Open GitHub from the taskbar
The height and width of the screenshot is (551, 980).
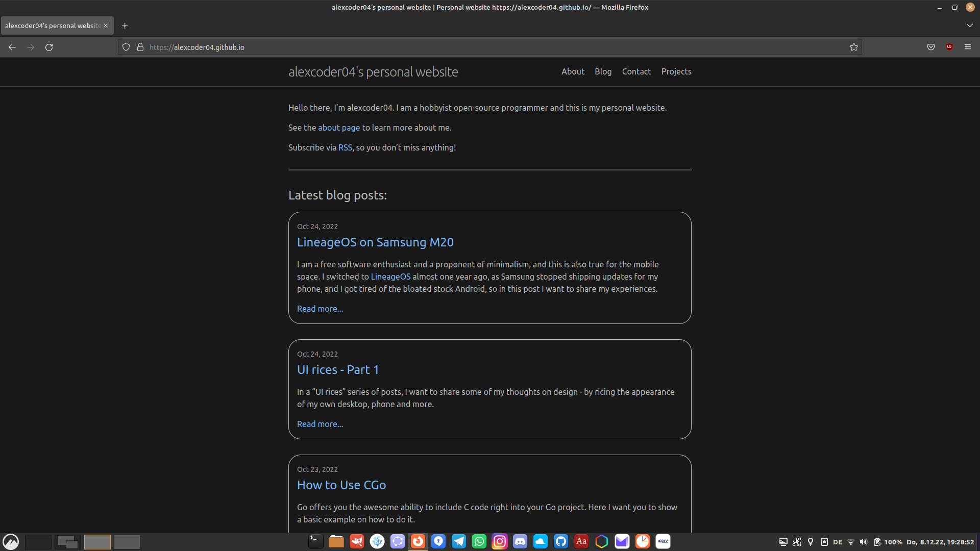pos(561,541)
